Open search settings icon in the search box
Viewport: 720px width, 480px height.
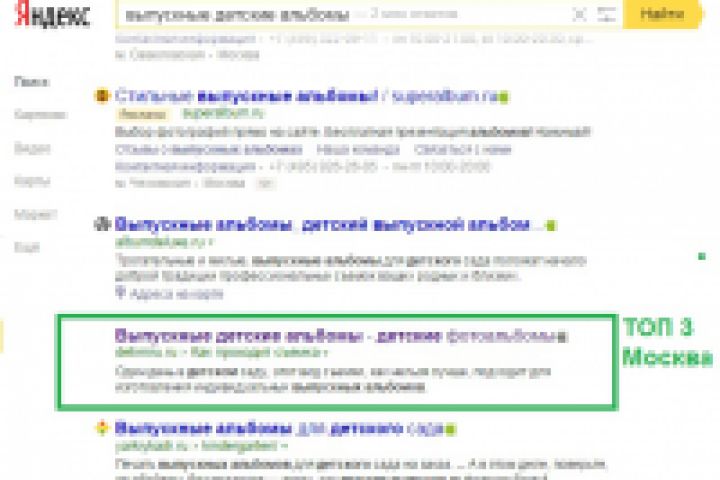pos(606,15)
